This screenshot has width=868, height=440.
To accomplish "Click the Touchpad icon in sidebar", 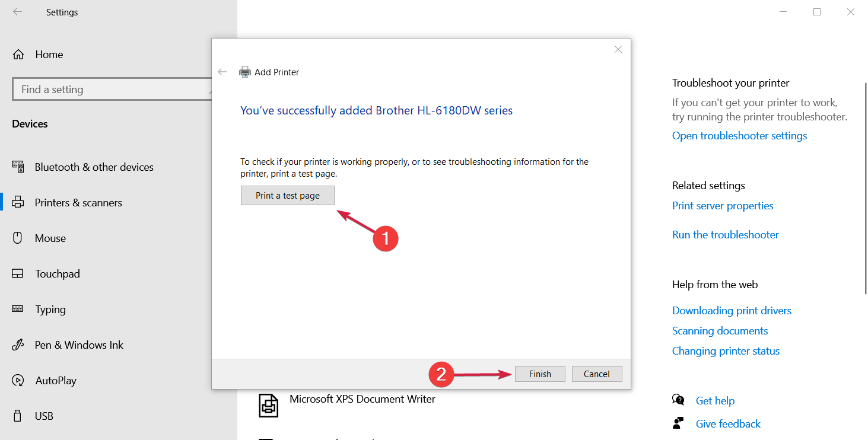I will (18, 274).
